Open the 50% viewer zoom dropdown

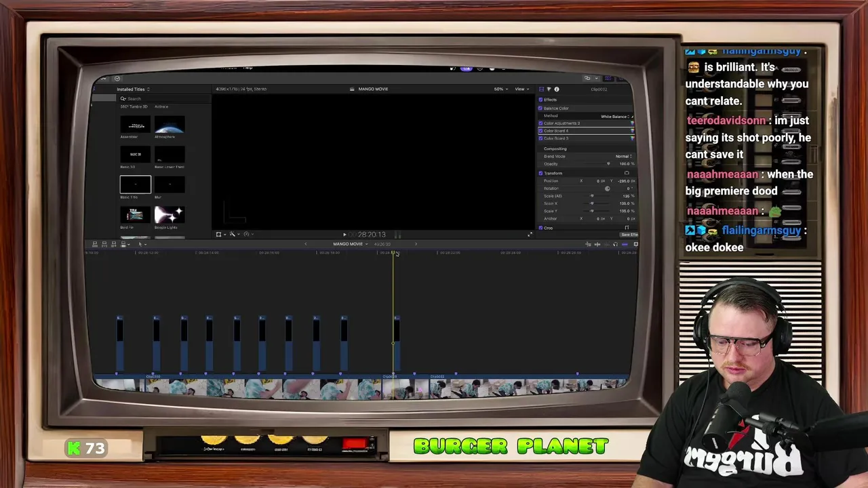tap(500, 89)
